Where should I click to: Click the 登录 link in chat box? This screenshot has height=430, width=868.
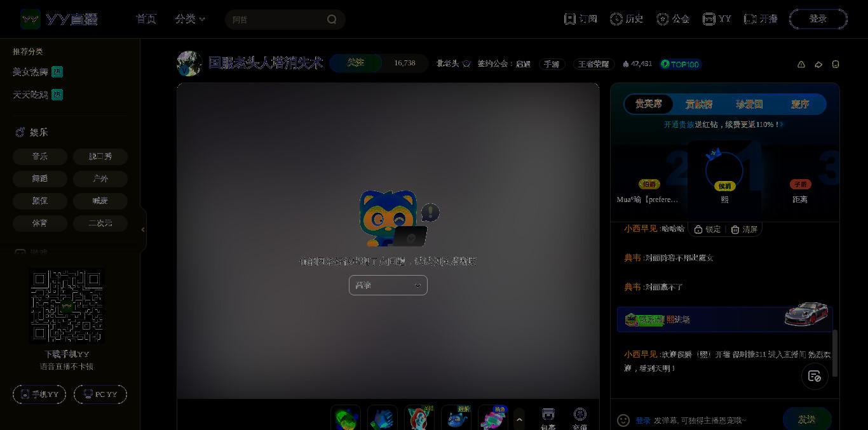pos(643,420)
